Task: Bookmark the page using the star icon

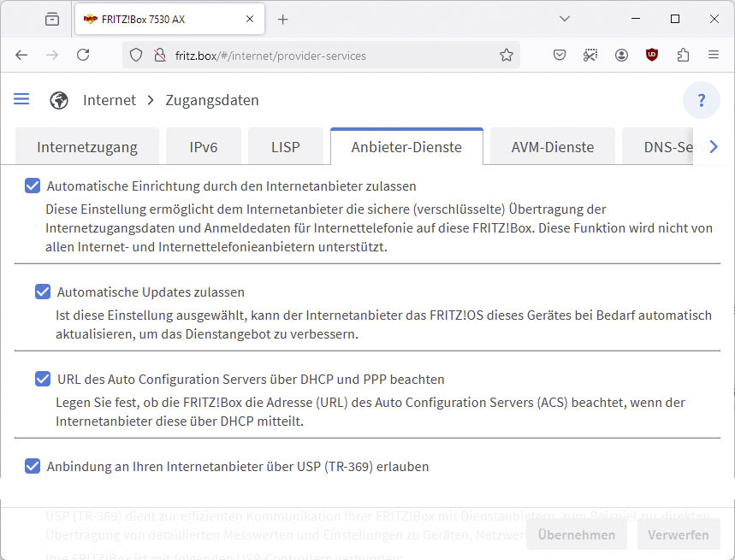Action: click(507, 55)
